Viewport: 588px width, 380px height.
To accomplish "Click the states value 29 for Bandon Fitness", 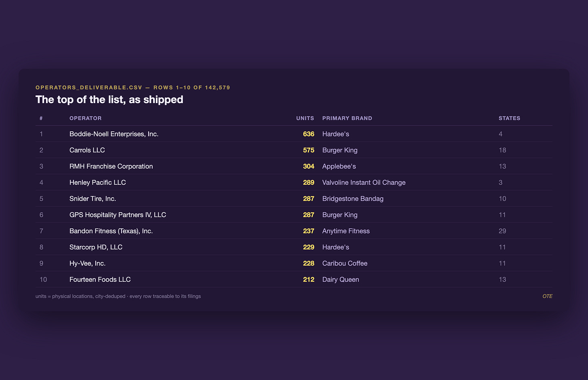I will [502, 231].
